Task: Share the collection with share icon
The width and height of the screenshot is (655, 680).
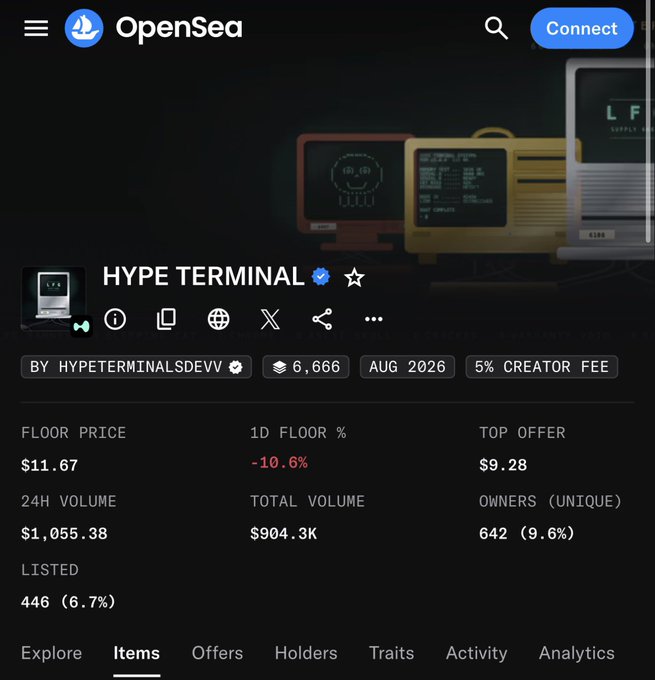Action: (x=322, y=320)
